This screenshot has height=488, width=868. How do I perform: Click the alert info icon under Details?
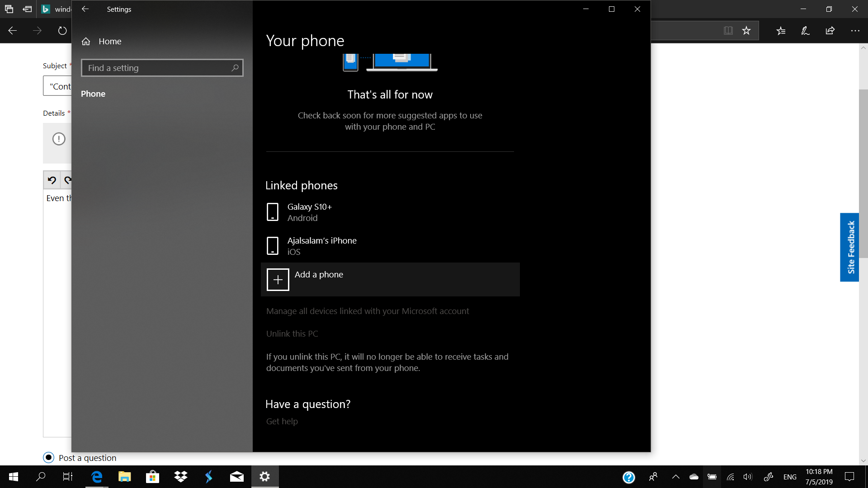click(59, 139)
